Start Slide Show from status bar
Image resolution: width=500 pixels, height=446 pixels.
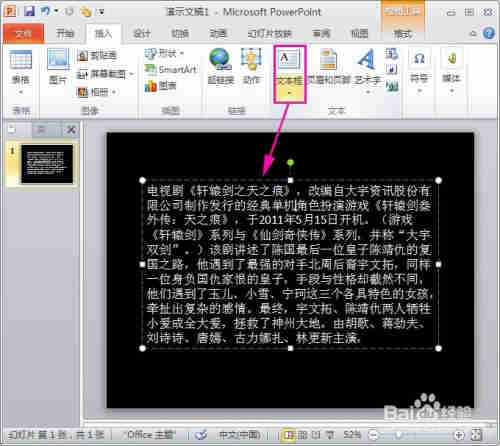pyautogui.click(x=330, y=435)
